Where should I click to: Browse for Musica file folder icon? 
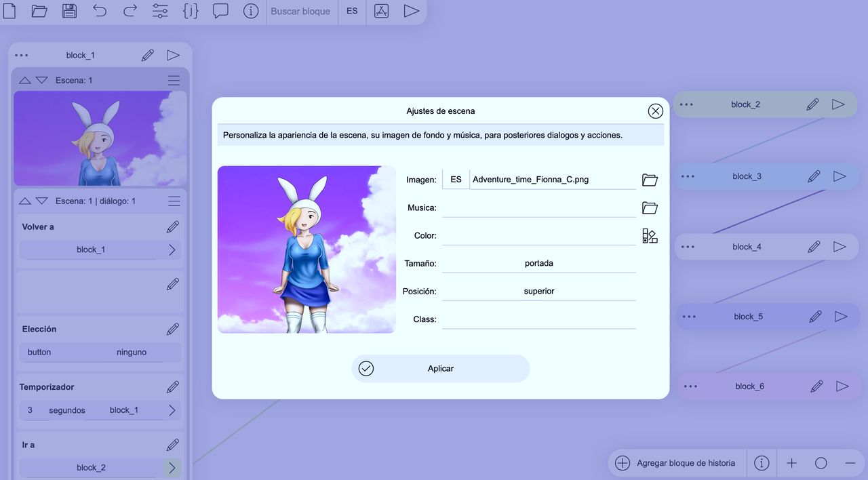coord(650,207)
